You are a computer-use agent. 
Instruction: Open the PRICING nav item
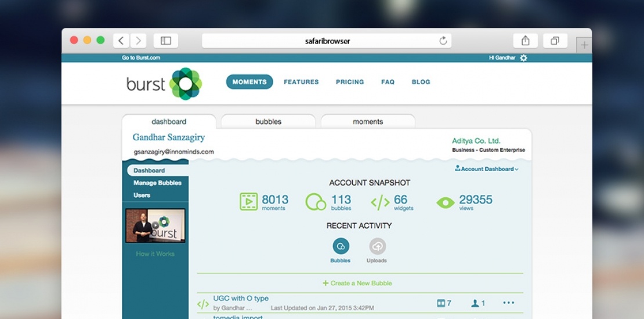pyautogui.click(x=350, y=82)
